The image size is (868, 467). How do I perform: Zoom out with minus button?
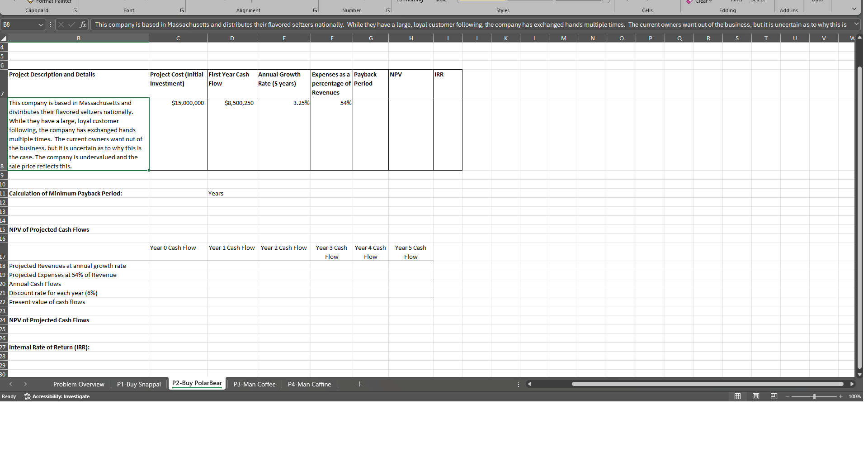[x=788, y=396]
